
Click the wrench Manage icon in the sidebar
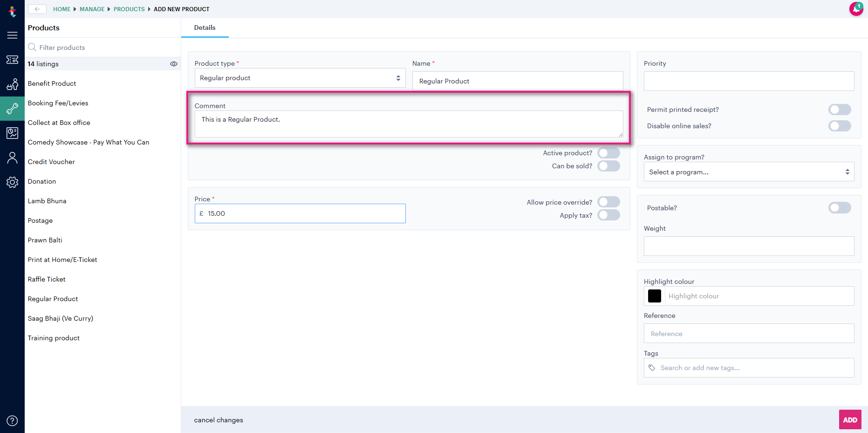pos(12,109)
